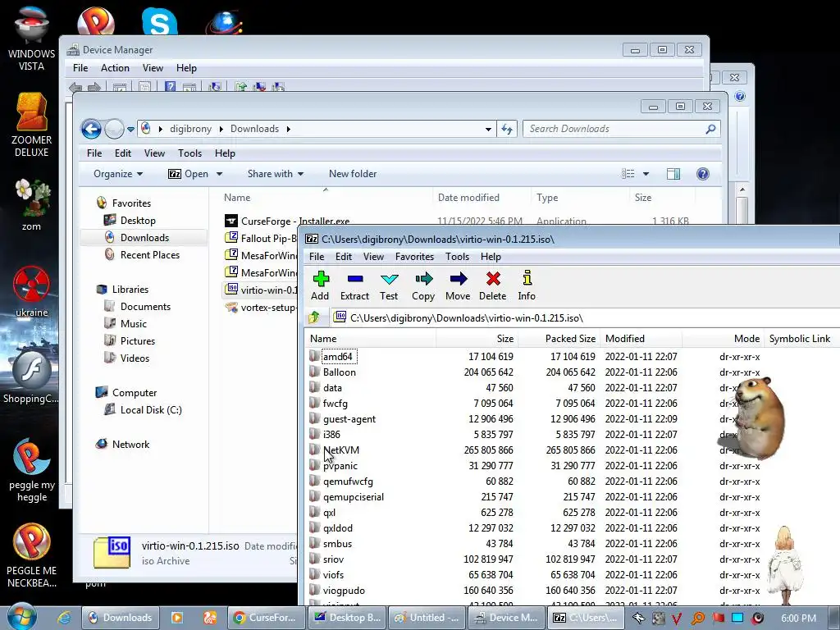This screenshot has height=630, width=840.
Task: Switch to CurseForge Chrome taskbar button
Action: point(265,618)
